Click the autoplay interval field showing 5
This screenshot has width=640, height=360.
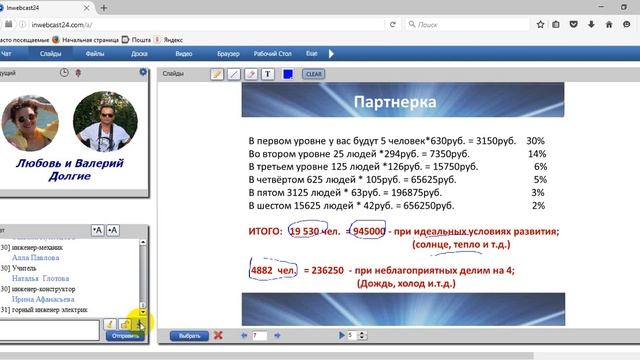point(352,336)
